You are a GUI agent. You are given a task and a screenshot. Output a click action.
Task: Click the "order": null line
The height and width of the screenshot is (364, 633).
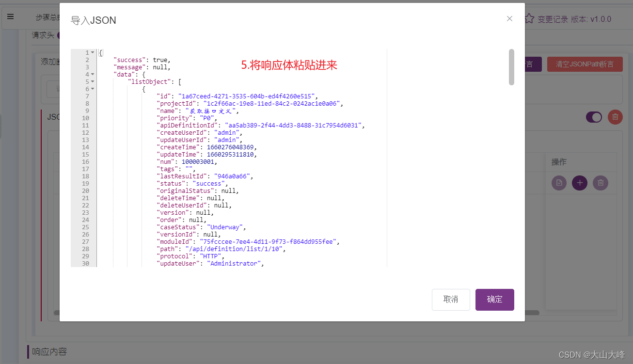[x=182, y=220]
